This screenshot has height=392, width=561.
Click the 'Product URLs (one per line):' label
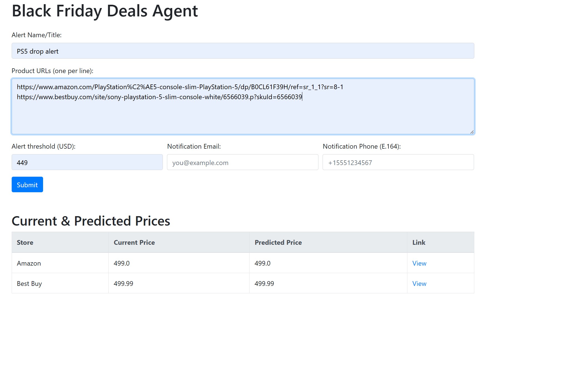[53, 71]
